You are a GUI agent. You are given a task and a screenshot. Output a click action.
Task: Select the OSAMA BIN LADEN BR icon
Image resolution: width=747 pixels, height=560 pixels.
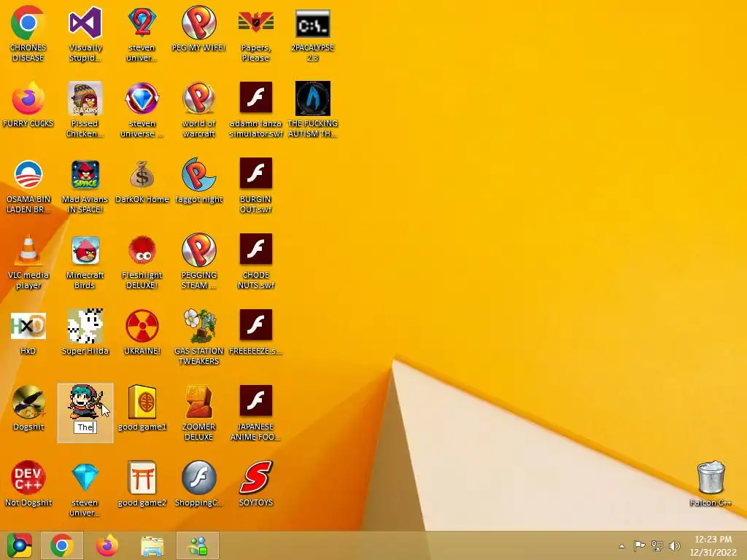28,174
